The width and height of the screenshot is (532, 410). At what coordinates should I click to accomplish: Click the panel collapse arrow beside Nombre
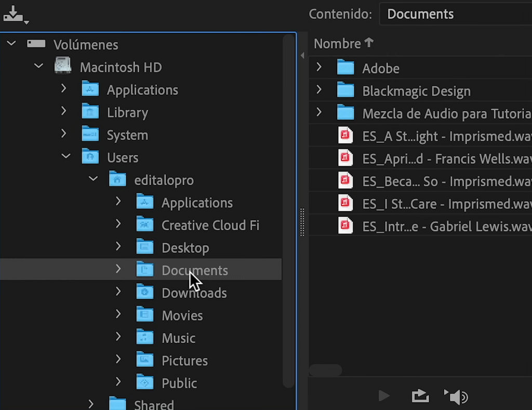(x=302, y=55)
